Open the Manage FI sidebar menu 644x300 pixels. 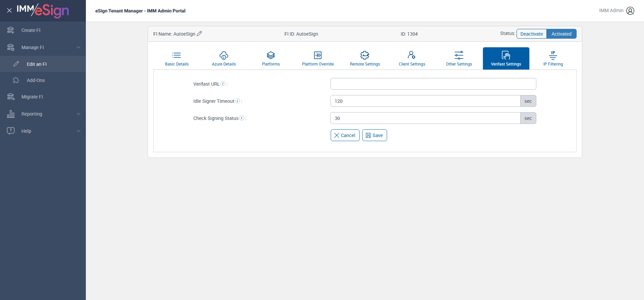coord(43,47)
